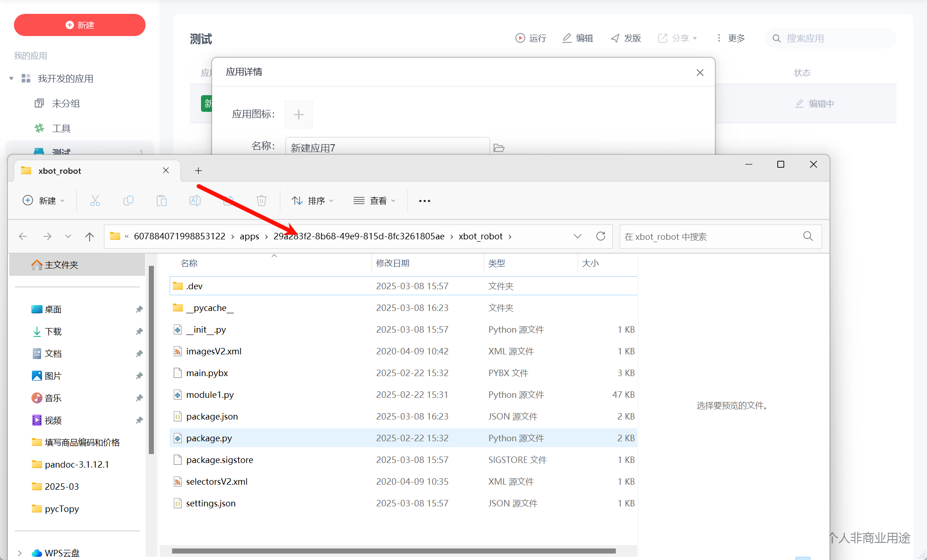The width and height of the screenshot is (927, 560).
Task: Click the apps breadcrumb in address bar
Action: [249, 237]
